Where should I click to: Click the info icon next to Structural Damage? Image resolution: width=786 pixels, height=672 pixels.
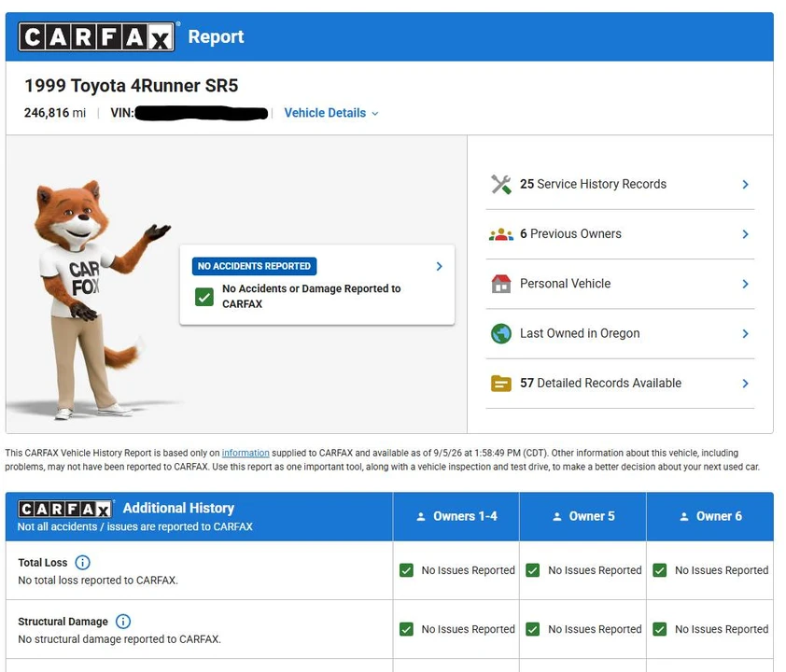click(x=123, y=622)
